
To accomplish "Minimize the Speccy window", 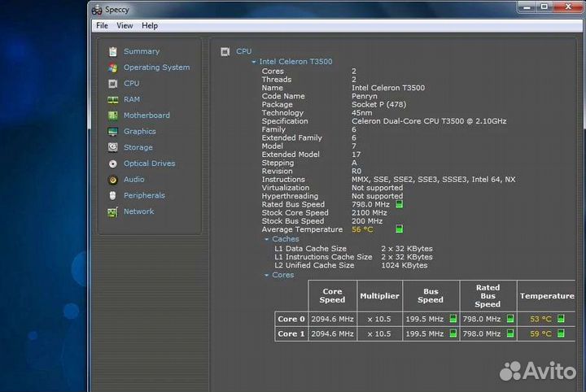I will coord(527,7).
